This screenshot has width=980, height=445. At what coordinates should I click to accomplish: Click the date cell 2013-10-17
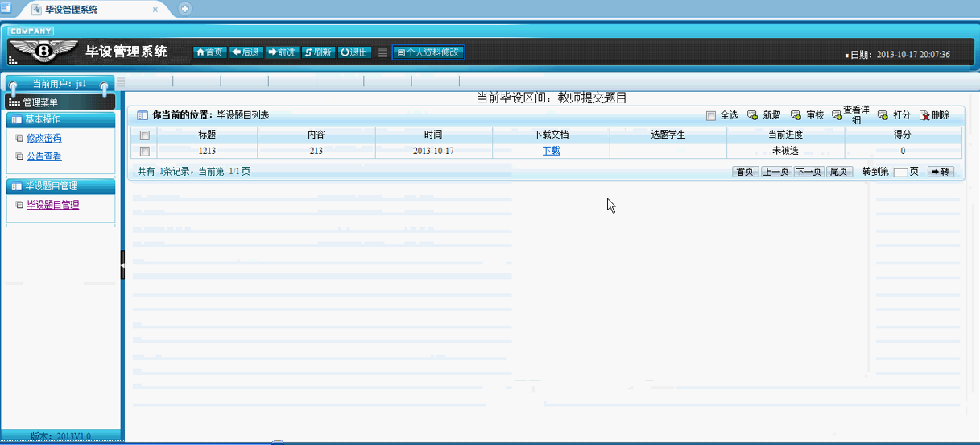click(434, 151)
